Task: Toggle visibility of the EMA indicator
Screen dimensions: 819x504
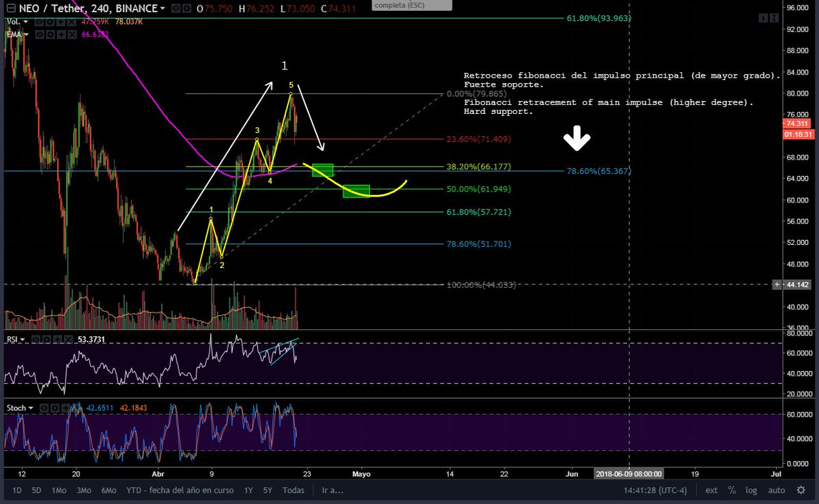Action: pyautogui.click(x=40, y=35)
